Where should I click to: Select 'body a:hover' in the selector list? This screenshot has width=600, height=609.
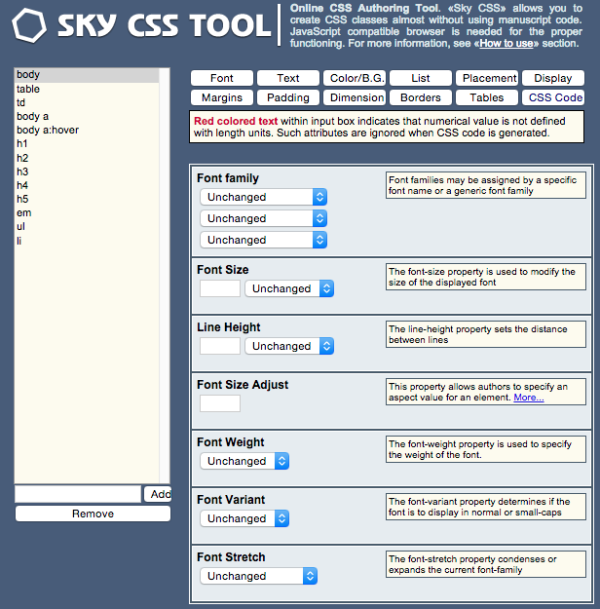point(87,130)
